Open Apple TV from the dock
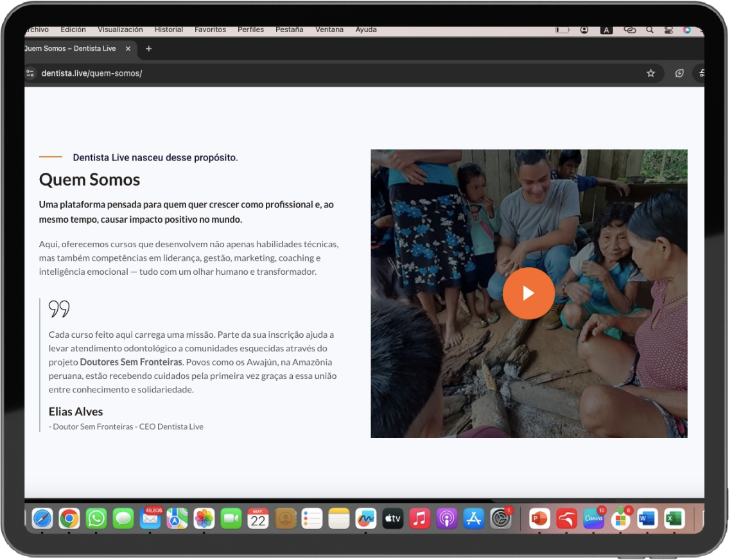The image size is (732, 560). pyautogui.click(x=392, y=518)
